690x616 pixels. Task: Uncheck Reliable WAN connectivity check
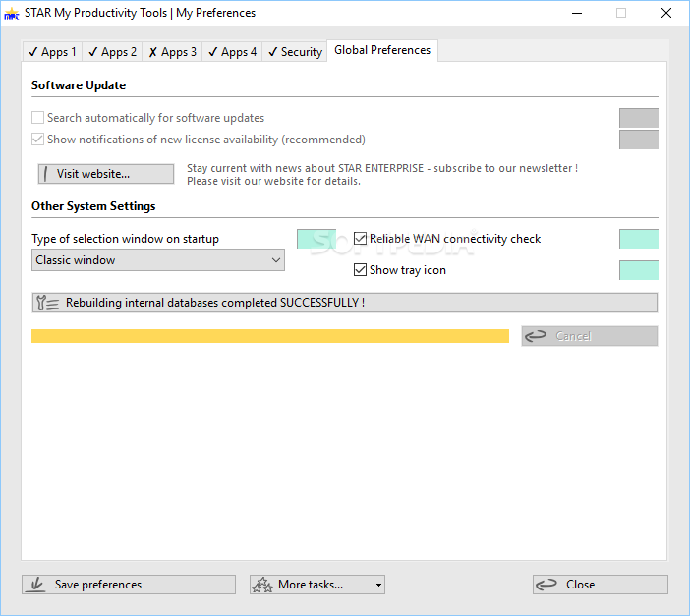[360, 239]
